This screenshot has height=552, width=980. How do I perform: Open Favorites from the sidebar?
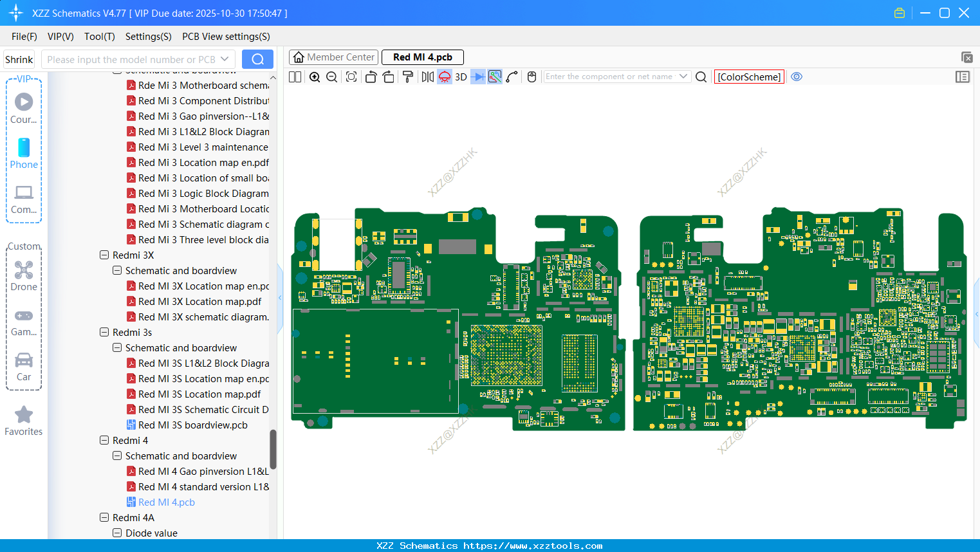(x=24, y=421)
